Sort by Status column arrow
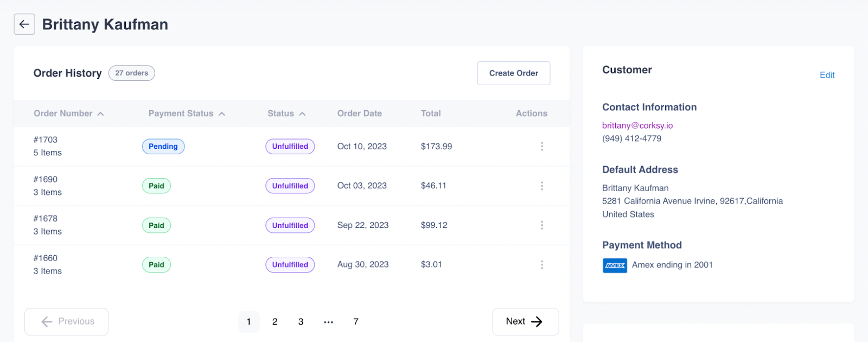 click(302, 114)
